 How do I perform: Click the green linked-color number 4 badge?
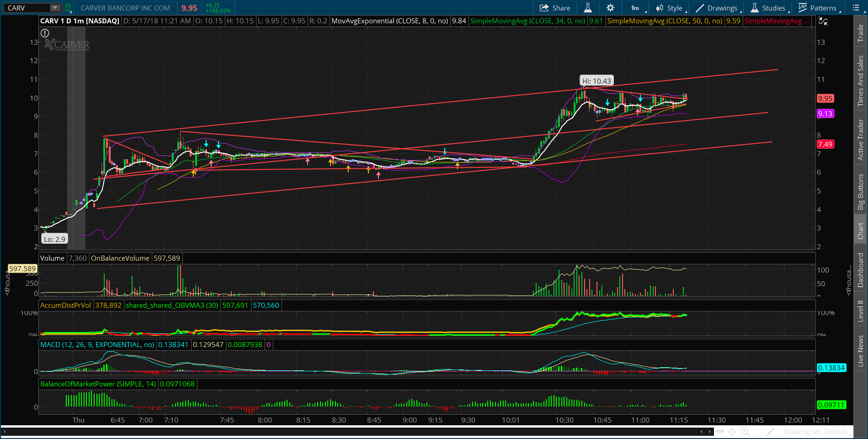pyautogui.click(x=68, y=8)
